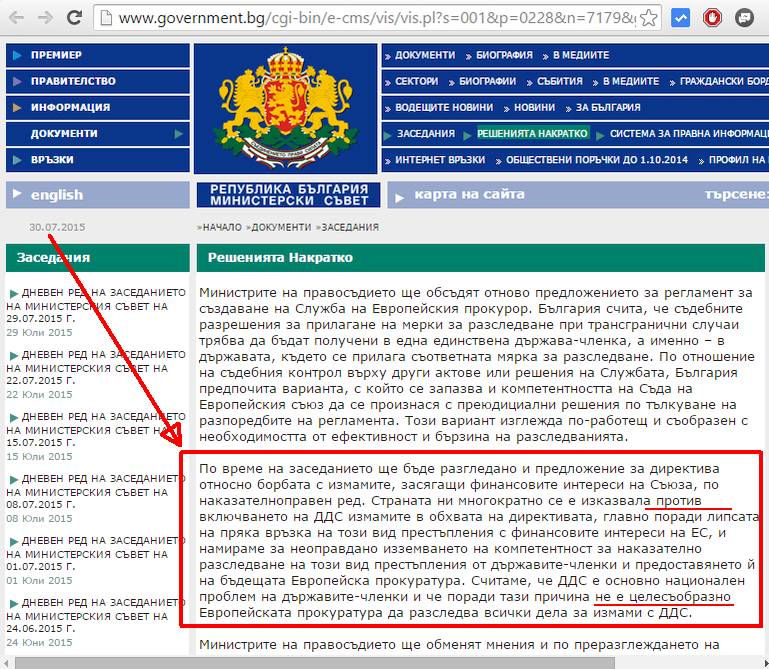Select the РЕШЕНИЯТА НАКРАТКО tab
Screen dimensions: 769x669
pyautogui.click(x=532, y=133)
